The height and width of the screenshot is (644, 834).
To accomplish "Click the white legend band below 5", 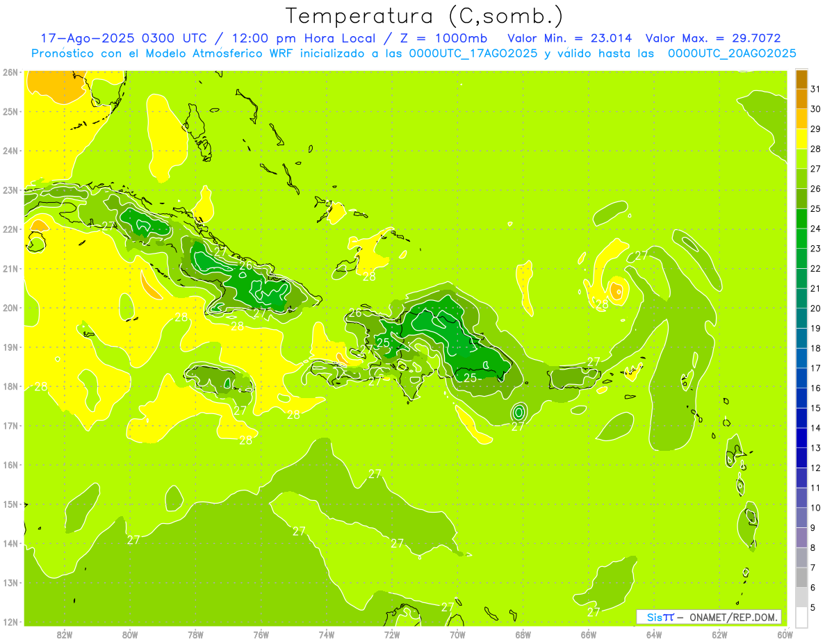I will [x=801, y=617].
